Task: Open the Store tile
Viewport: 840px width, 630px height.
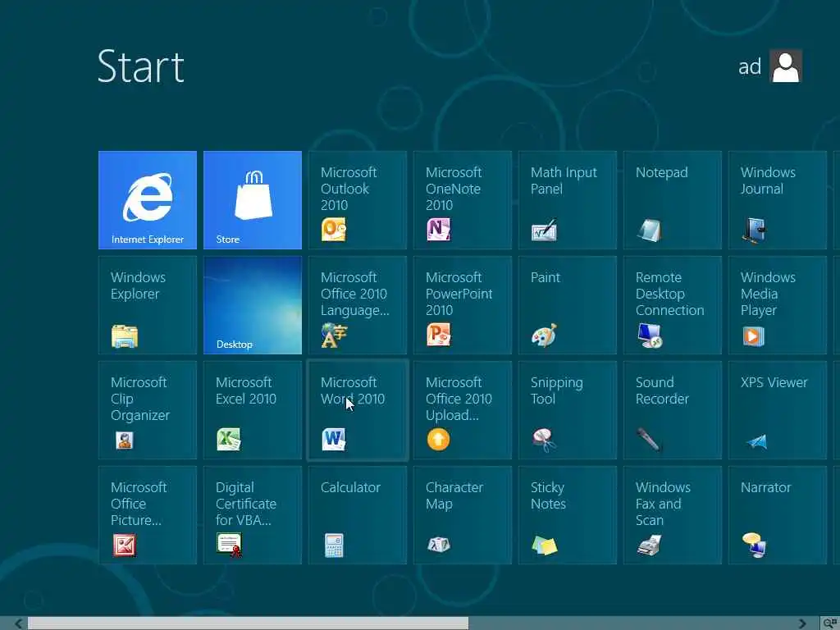Action: click(253, 200)
